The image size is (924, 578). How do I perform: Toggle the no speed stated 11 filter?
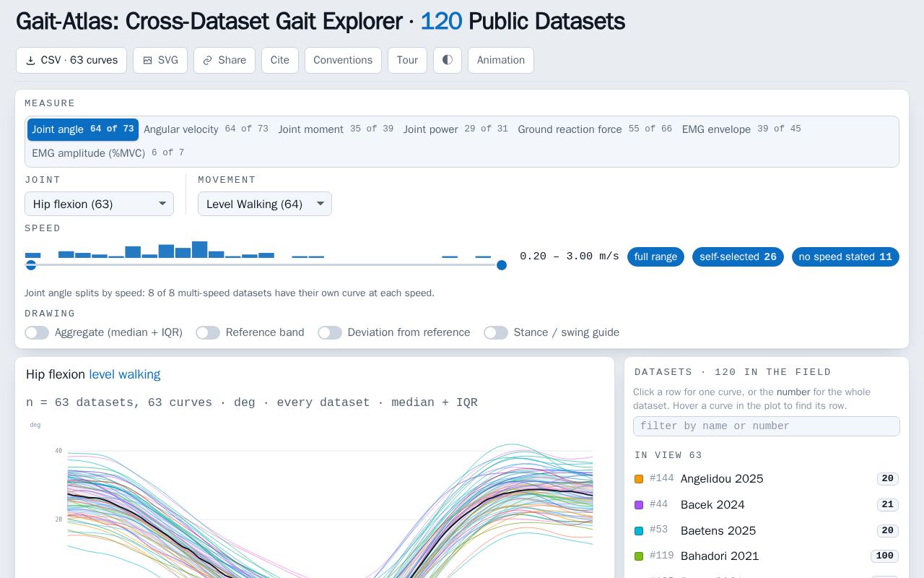pos(845,256)
